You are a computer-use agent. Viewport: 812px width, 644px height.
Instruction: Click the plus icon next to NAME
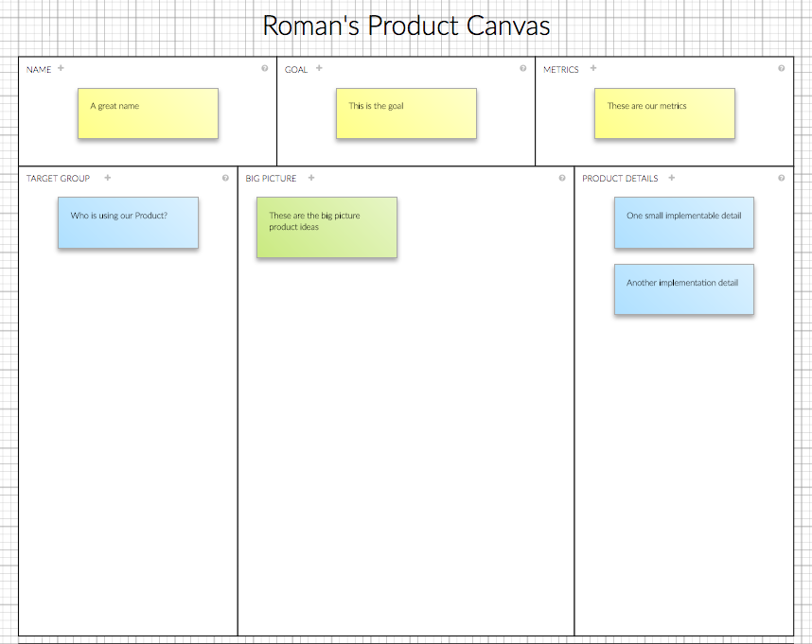click(x=62, y=68)
